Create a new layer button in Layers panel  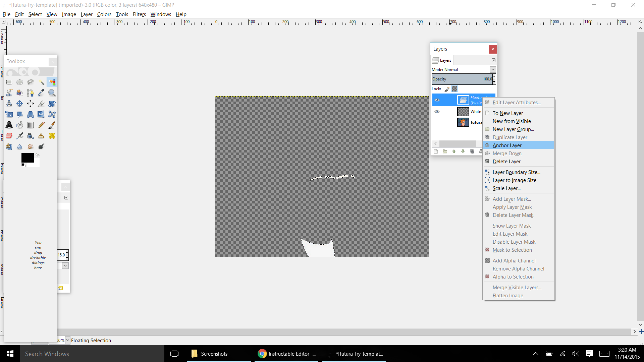(x=436, y=152)
